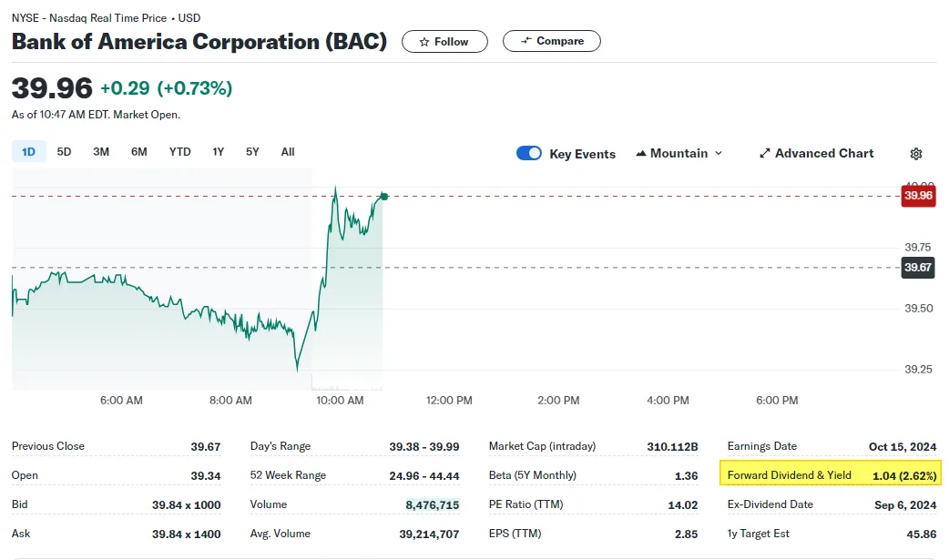Viewport: 949px width, 560px height.
Task: Switch to the 5D time range
Action: tap(64, 152)
